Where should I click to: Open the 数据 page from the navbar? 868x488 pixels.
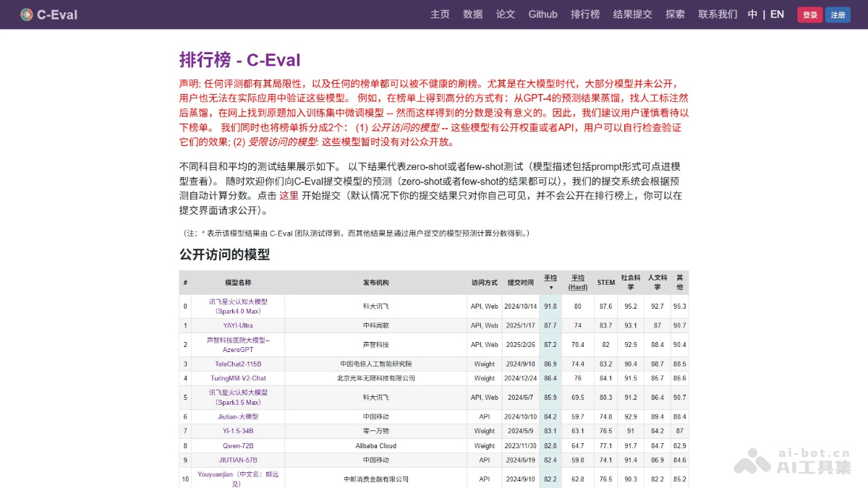tap(472, 14)
